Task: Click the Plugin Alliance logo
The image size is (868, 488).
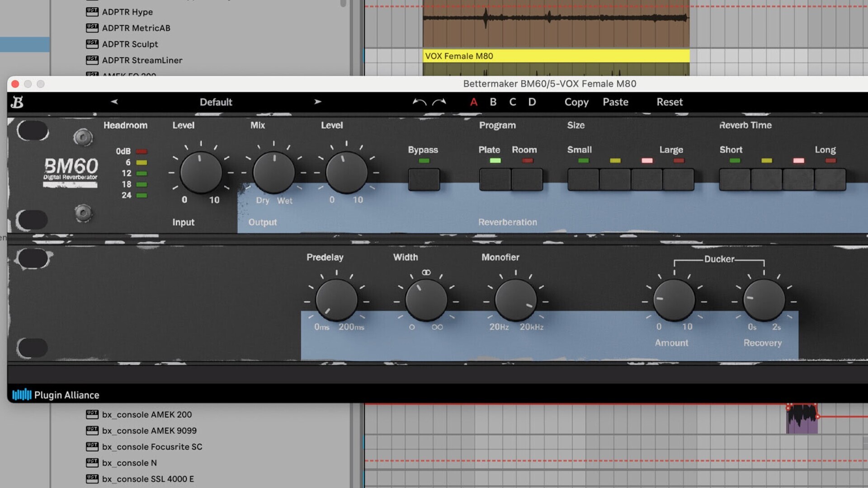Action: pos(56,395)
